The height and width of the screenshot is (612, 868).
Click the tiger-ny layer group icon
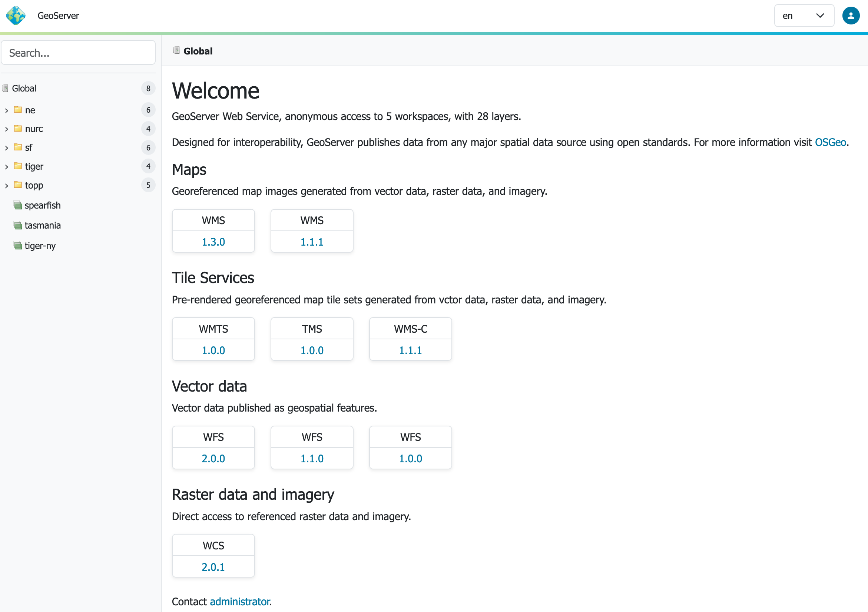pos(18,246)
